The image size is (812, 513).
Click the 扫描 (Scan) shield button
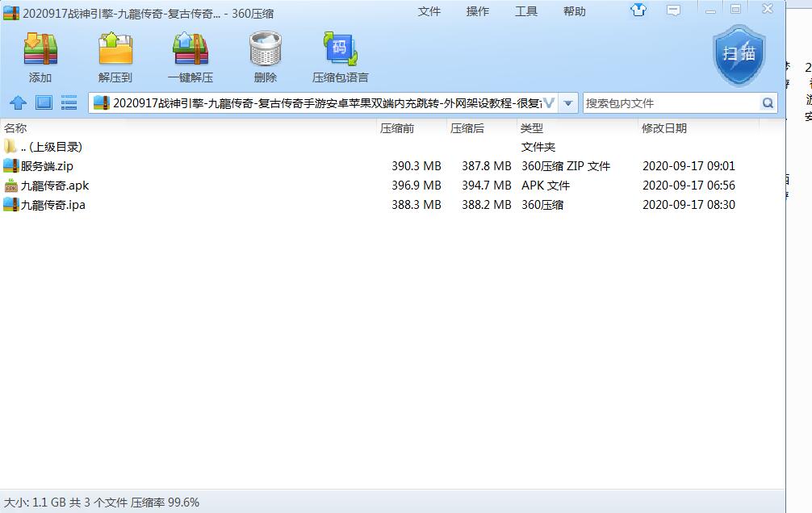click(x=738, y=55)
